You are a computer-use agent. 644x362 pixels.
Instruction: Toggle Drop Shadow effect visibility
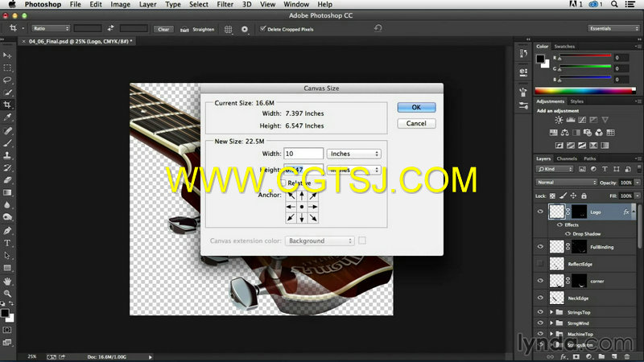[568, 233]
